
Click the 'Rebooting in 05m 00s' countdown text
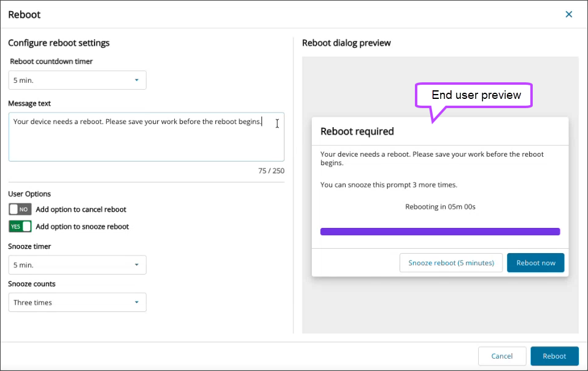pyautogui.click(x=440, y=207)
